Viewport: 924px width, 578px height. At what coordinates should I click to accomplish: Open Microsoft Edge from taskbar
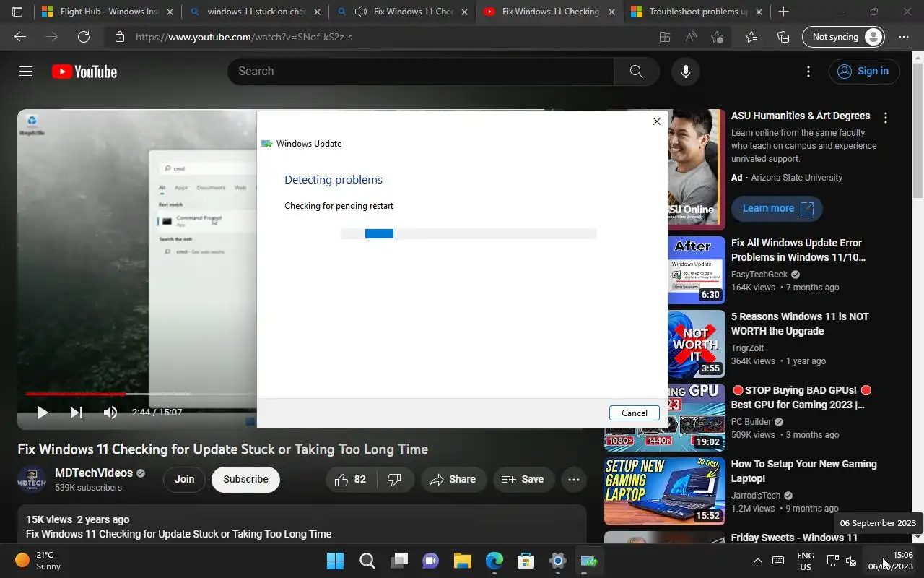pyautogui.click(x=494, y=561)
